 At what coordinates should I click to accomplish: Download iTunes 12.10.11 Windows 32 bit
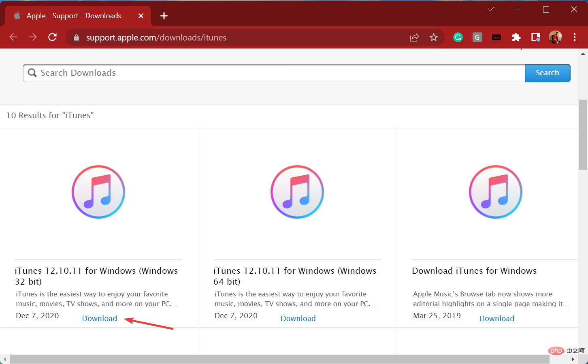(100, 319)
